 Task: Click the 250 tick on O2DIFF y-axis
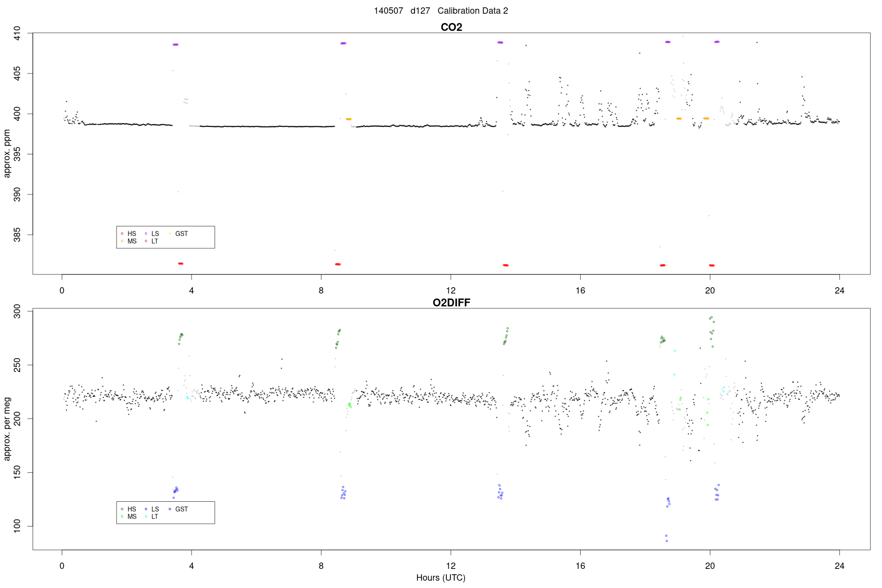pyautogui.click(x=17, y=365)
